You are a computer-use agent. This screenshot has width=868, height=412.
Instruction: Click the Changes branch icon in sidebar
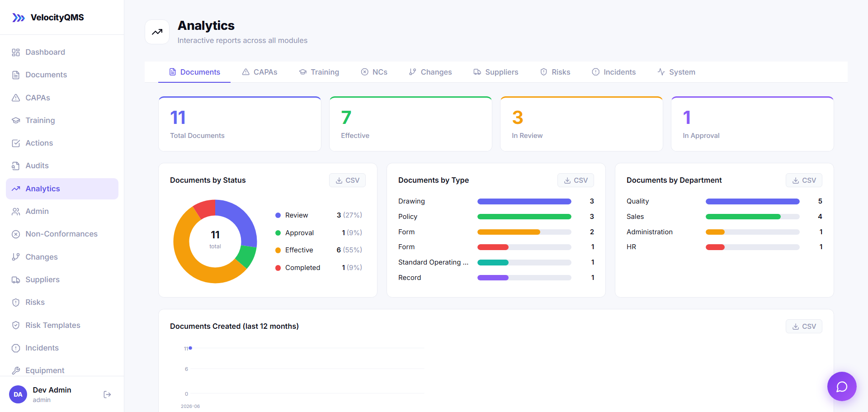pos(16,257)
